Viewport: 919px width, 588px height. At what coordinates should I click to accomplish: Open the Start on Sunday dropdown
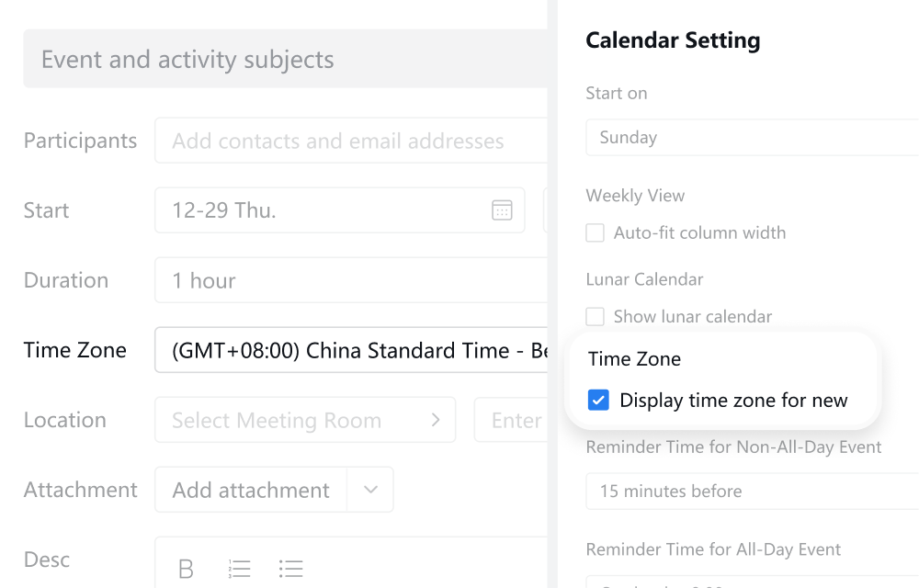[752, 138]
